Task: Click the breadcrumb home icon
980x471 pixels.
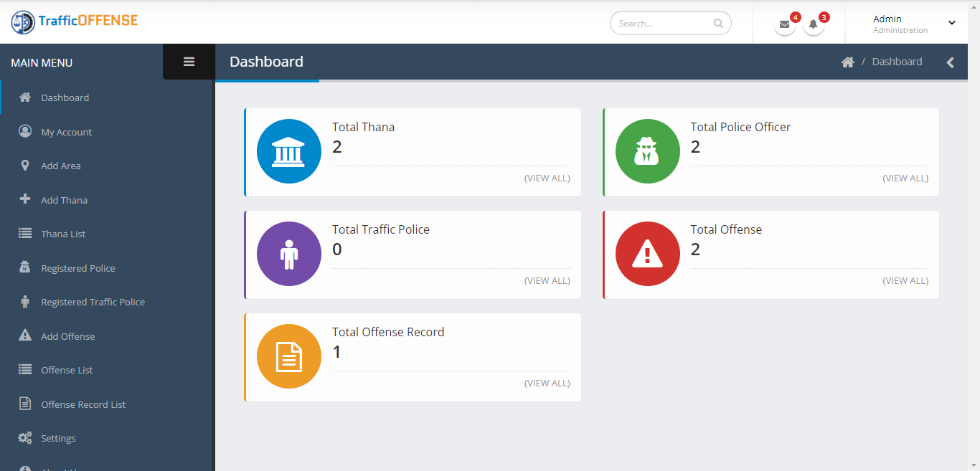Action: [848, 62]
